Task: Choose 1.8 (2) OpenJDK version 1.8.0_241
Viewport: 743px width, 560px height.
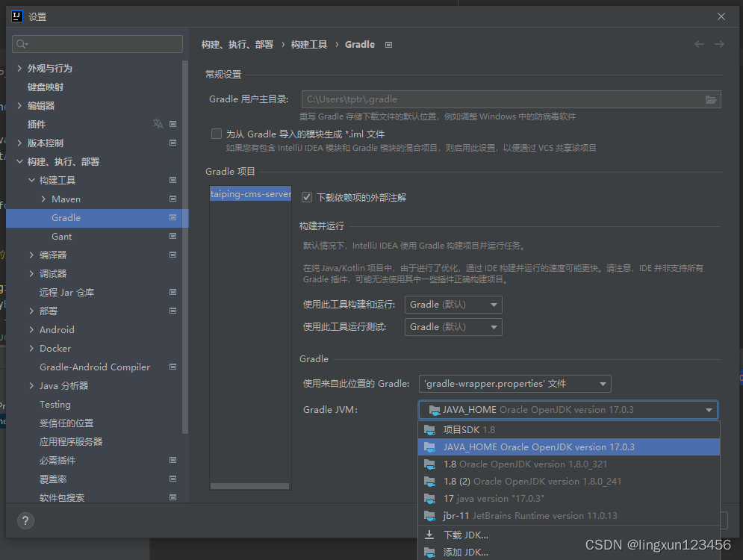Action: [x=568, y=482]
